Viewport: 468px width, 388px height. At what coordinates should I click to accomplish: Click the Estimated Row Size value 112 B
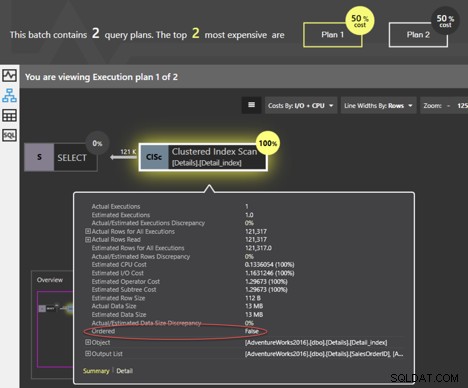click(253, 298)
